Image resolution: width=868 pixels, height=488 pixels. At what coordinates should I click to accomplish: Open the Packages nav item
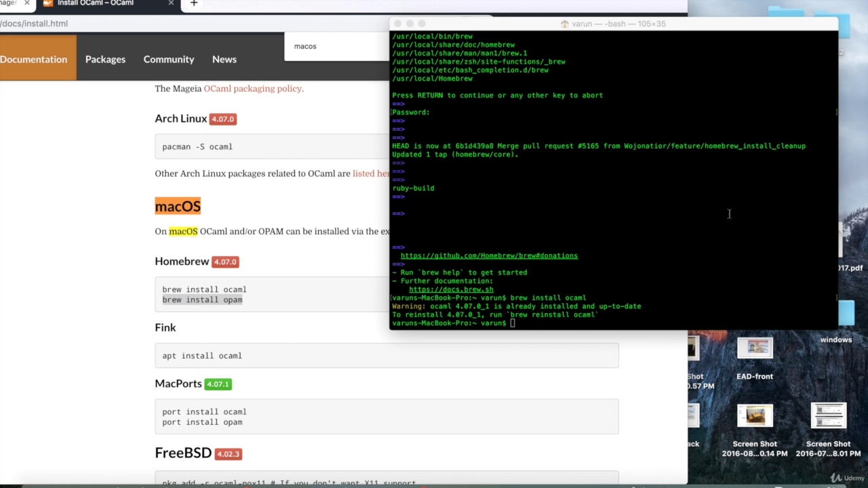pyautogui.click(x=105, y=60)
